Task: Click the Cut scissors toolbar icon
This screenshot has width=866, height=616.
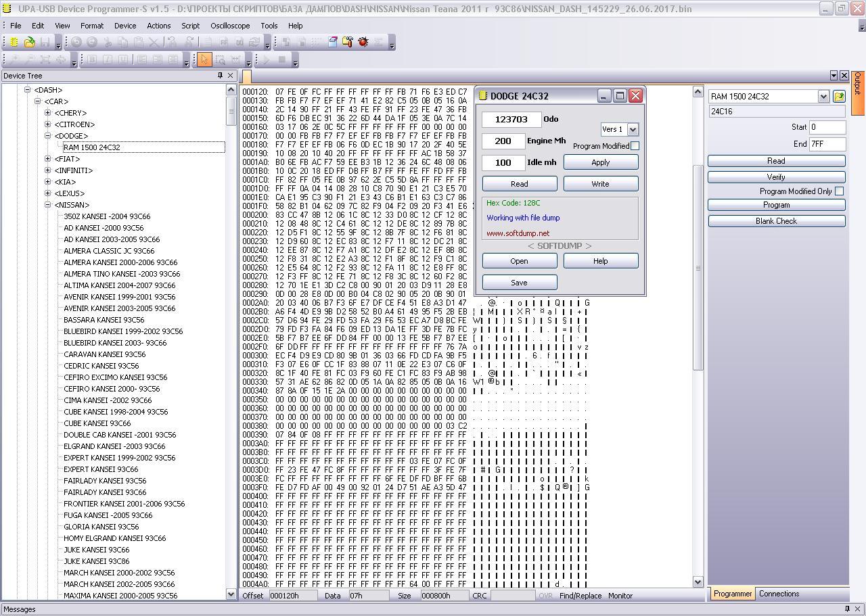Action: click(108, 42)
